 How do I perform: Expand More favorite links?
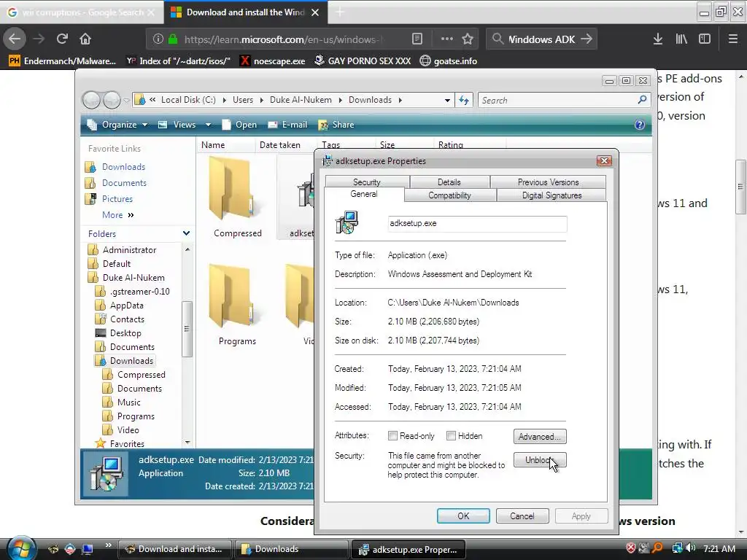[x=117, y=215]
